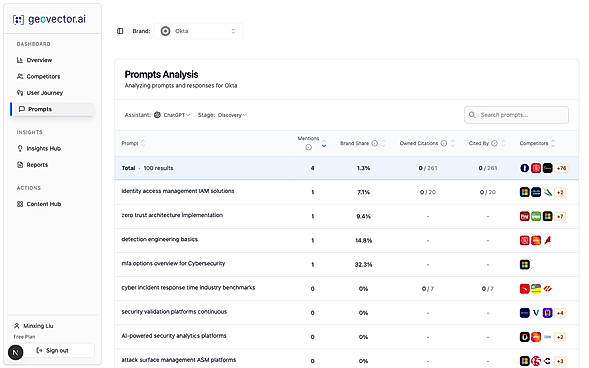Click the +4 badge in security validation row
Image resolution: width=589 pixels, height=368 pixels.
pos(560,313)
